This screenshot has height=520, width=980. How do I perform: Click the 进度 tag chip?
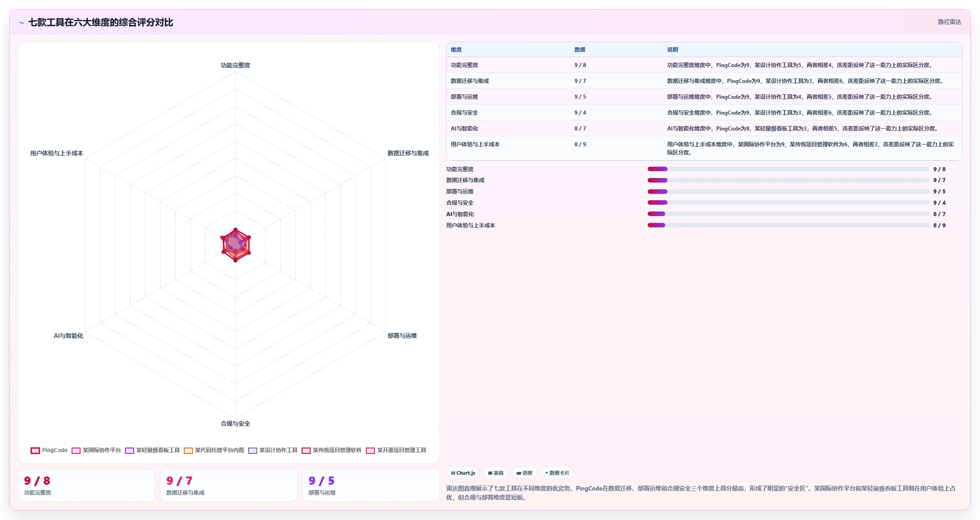point(524,473)
